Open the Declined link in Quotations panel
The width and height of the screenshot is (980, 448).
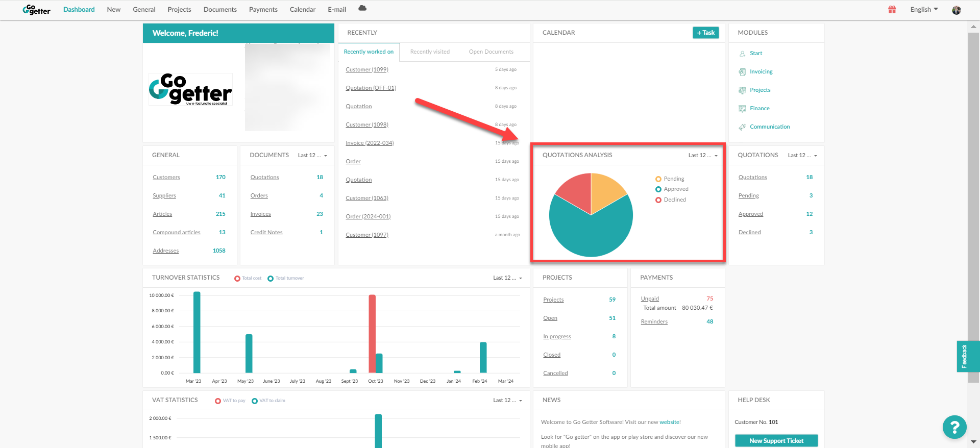(749, 233)
